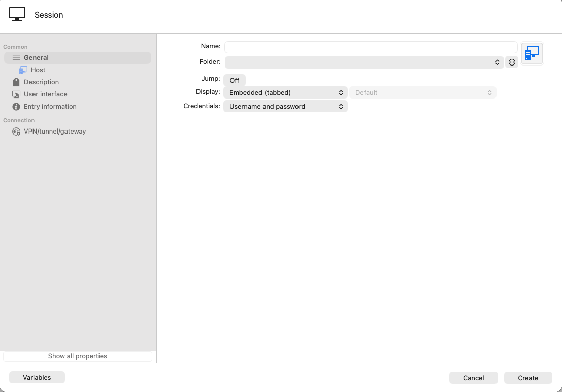Click the Host computer icon
562x392 pixels.
click(23, 70)
